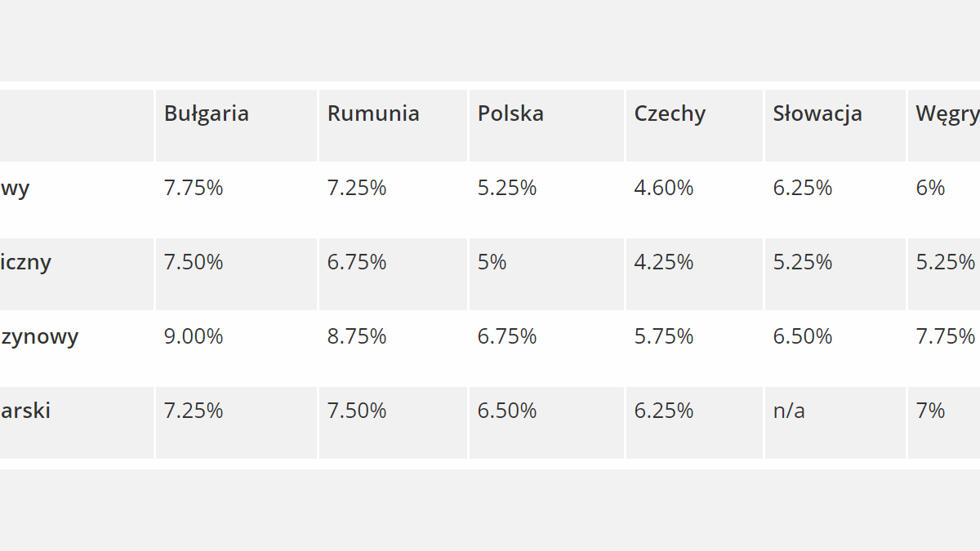The height and width of the screenshot is (551, 980).
Task: Click the Polska column header
Action: pyautogui.click(x=510, y=113)
